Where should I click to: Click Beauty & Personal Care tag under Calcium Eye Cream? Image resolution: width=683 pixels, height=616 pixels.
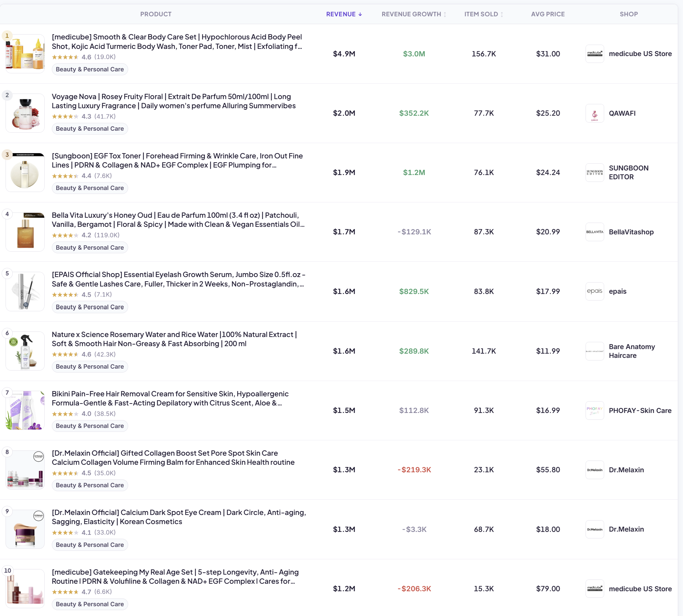point(90,545)
